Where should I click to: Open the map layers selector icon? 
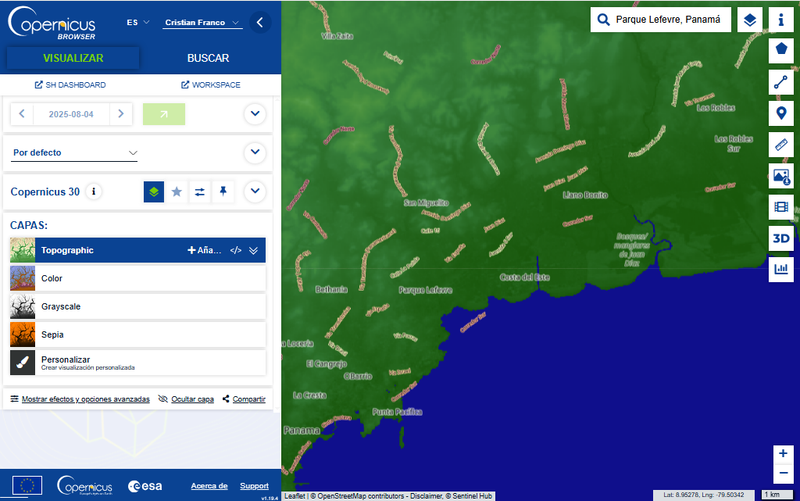(748, 20)
